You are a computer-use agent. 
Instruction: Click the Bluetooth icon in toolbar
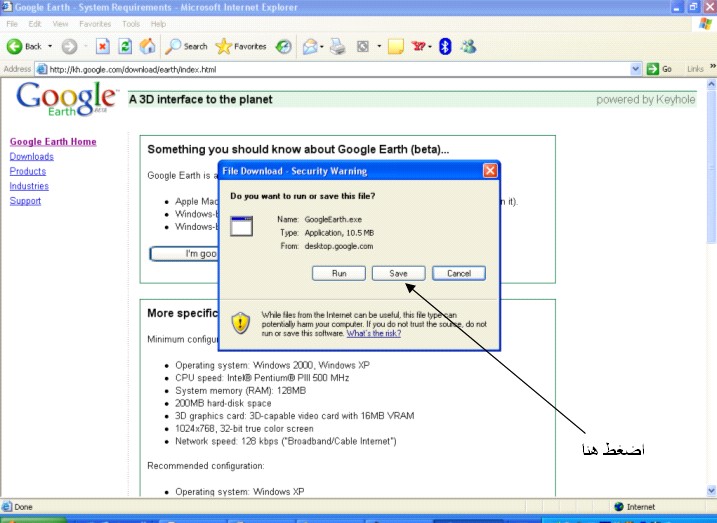[x=445, y=46]
